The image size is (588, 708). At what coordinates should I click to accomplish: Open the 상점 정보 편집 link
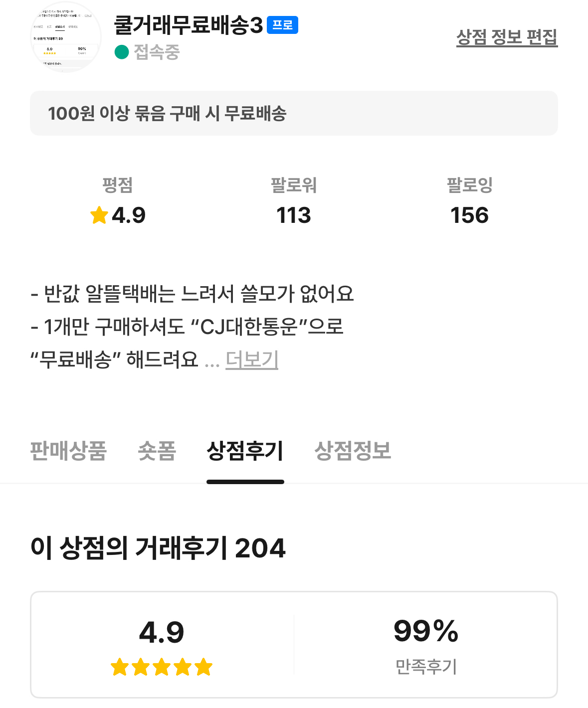pyautogui.click(x=507, y=37)
